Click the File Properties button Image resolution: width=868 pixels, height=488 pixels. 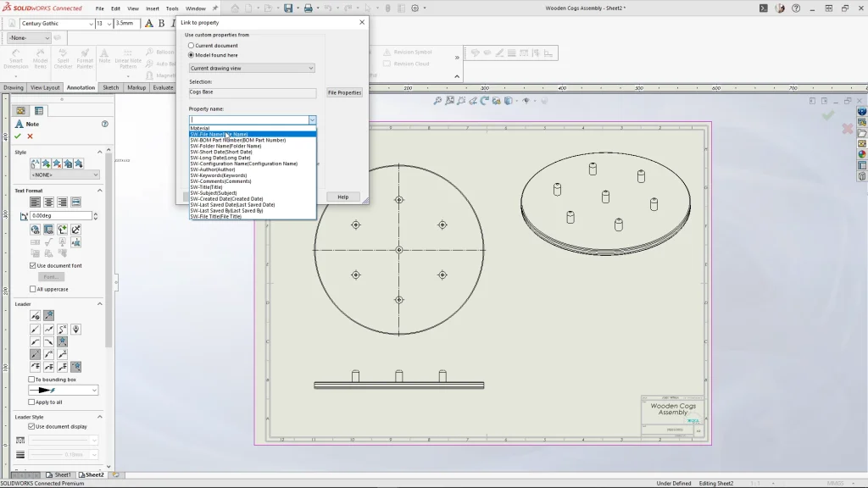tap(344, 92)
